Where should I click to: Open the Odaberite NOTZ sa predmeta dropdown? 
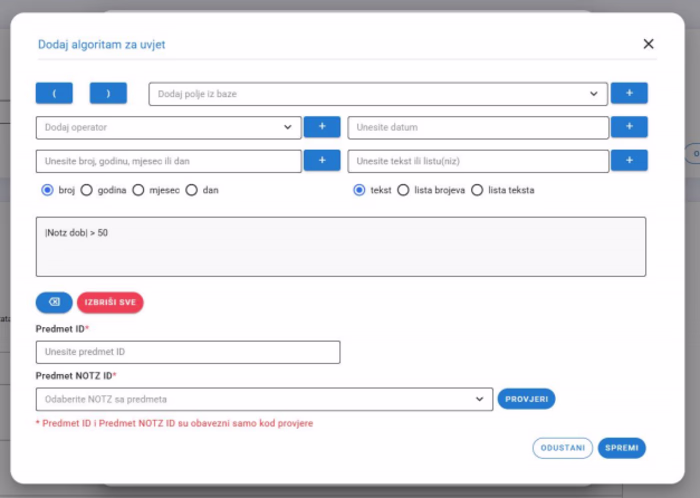pos(264,399)
